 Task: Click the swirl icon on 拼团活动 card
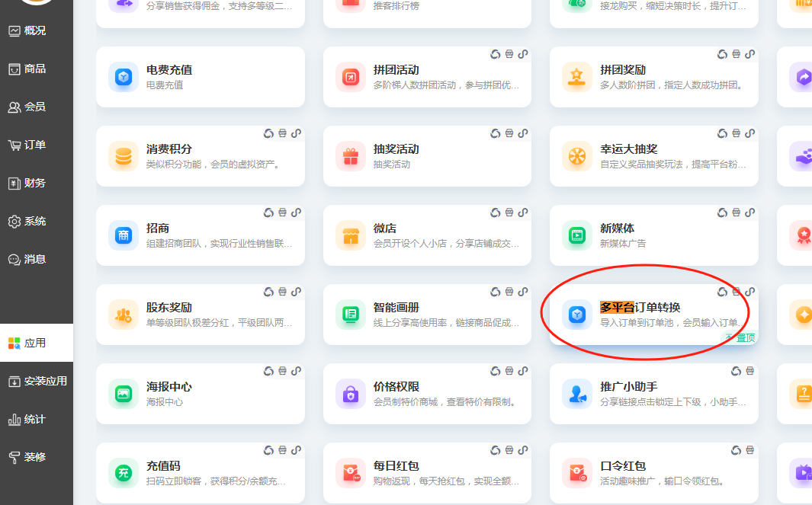click(496, 54)
